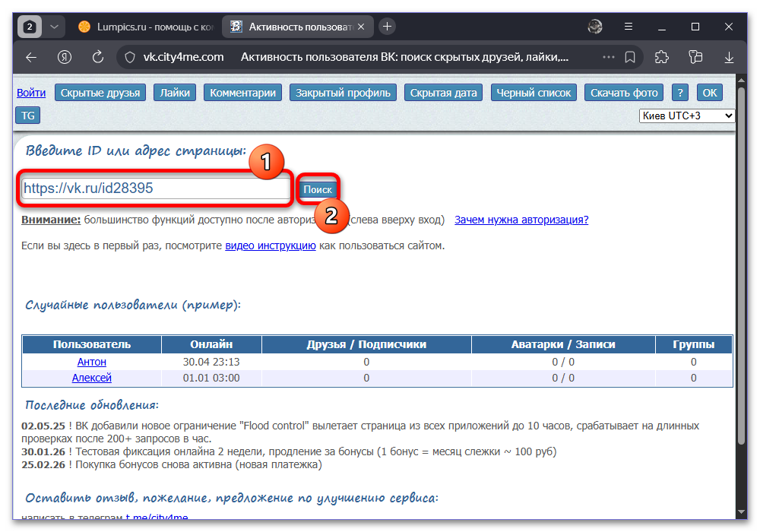Open Yandex home via the Я icon
760x532 pixels.
(65, 58)
